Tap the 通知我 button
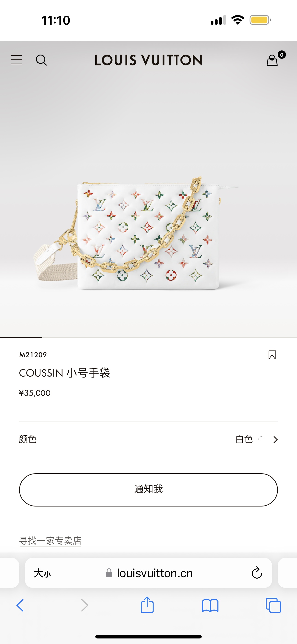 click(x=148, y=490)
